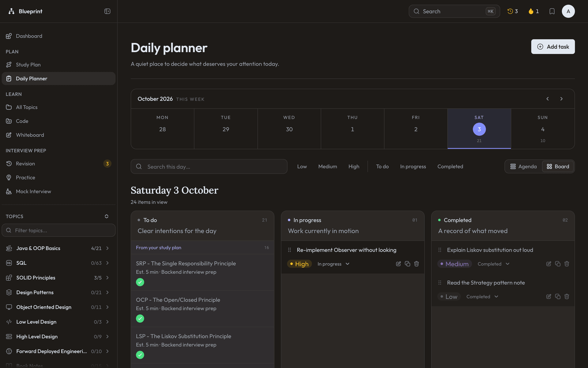Open Completed status dropdown for Liskov task
Viewport: 588px width, 368px height.
coord(493,264)
